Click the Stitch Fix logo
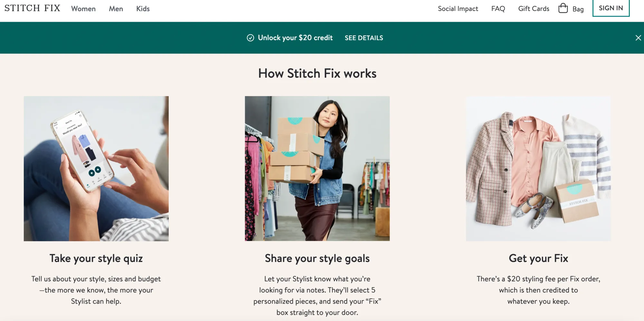The image size is (644, 321). (x=32, y=8)
